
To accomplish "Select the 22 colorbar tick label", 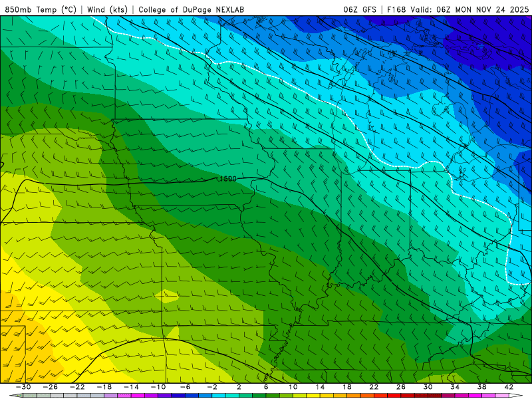I will point(374,387).
